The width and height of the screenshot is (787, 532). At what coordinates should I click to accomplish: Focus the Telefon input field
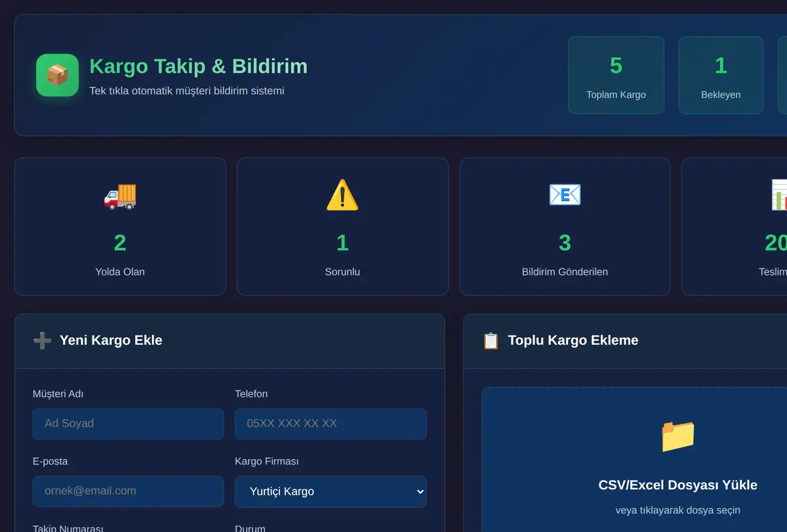pos(331,424)
